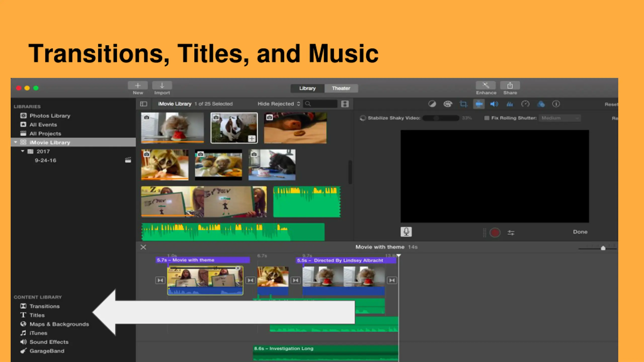
Task: Select the Investigation Long audio clip
Action: click(326, 353)
